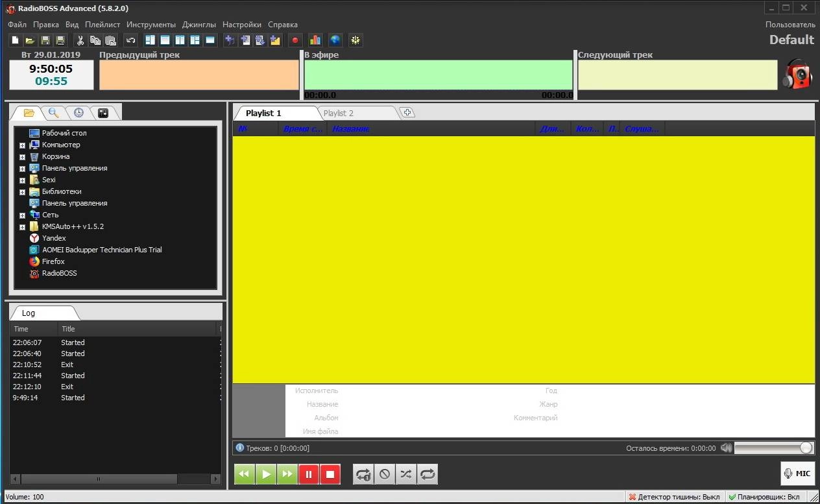Screen dimensions: 820x504
Task: Click the second playlist tool icon showing a list
Action: [x=245, y=40]
